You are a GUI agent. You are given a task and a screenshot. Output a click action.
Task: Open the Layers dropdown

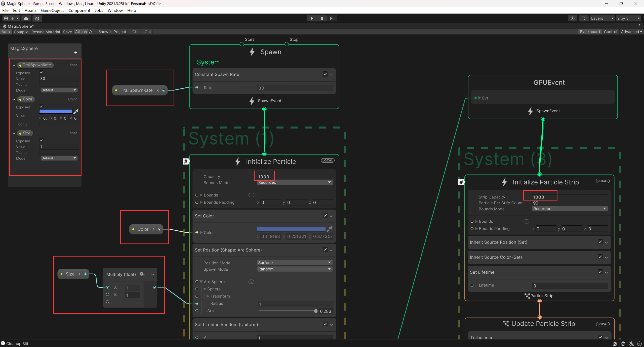(x=602, y=18)
